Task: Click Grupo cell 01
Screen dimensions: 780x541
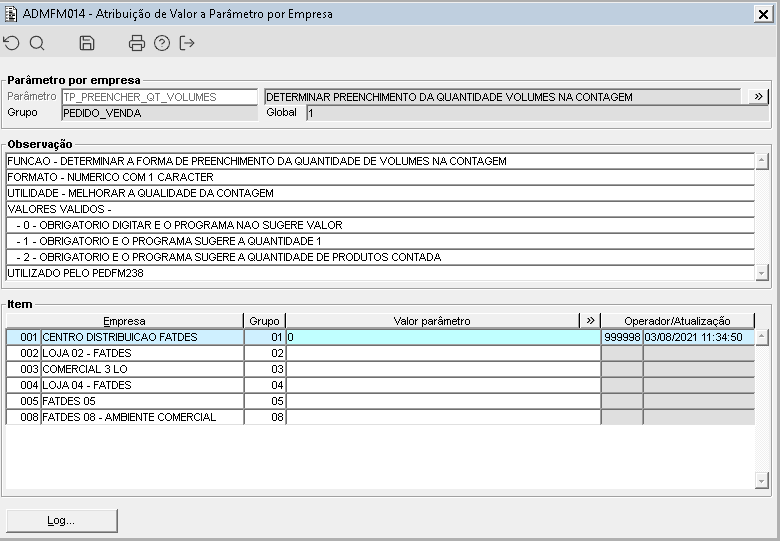Action: [265, 337]
